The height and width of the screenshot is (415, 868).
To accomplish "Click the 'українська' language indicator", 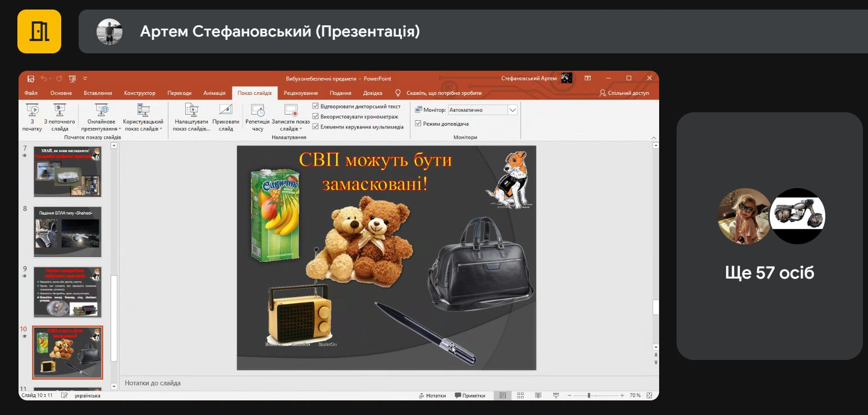I will [88, 395].
